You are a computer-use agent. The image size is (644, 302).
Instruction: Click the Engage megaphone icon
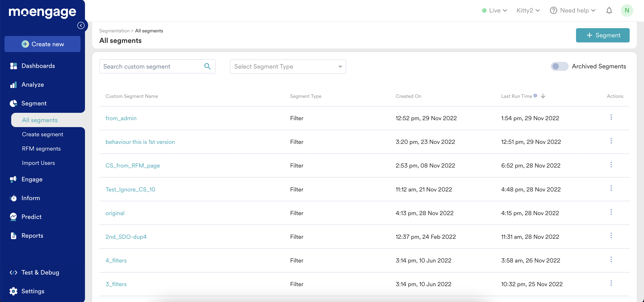[13, 179]
